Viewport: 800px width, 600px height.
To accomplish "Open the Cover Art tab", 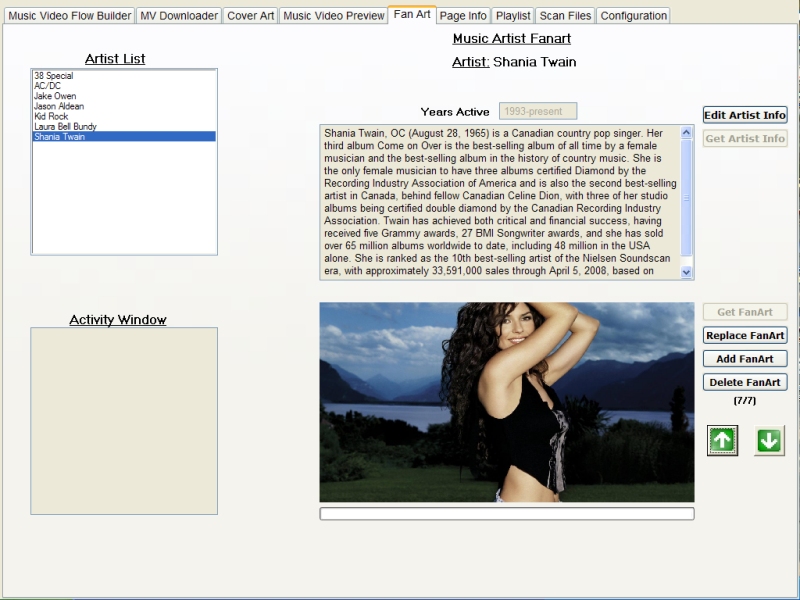I will coord(250,16).
